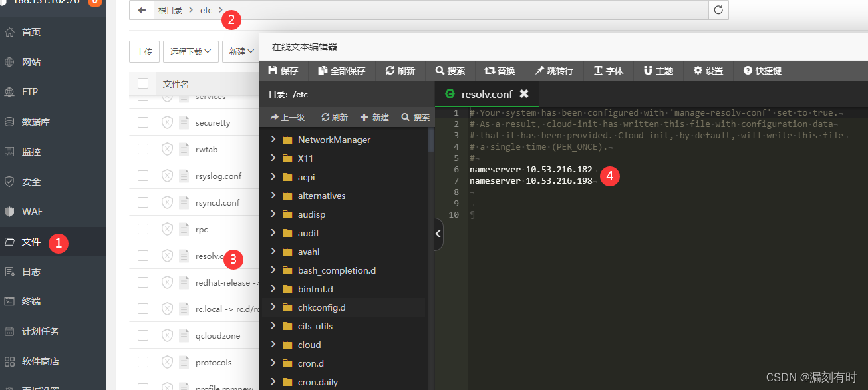The image size is (868, 390).
Task: Click the directory tree scrollbar
Action: 431,140
